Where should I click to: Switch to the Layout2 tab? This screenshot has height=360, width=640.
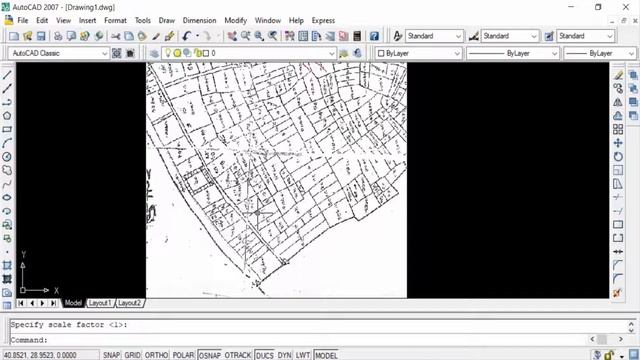pyautogui.click(x=129, y=303)
